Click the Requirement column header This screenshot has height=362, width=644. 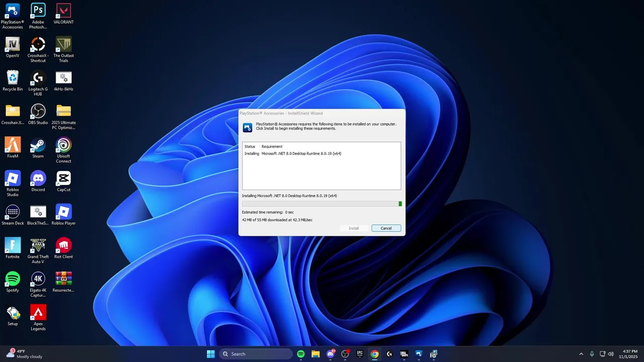(x=272, y=146)
